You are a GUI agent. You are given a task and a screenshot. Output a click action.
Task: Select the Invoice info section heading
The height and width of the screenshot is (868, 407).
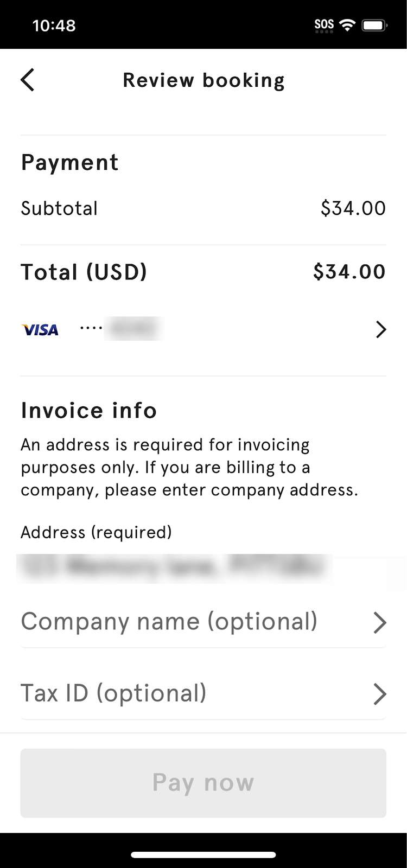[x=88, y=411]
